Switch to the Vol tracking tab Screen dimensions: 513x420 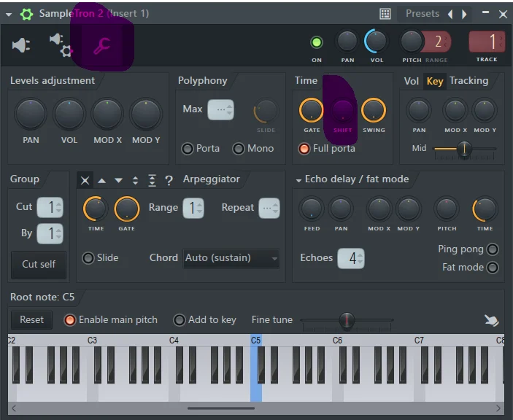412,81
